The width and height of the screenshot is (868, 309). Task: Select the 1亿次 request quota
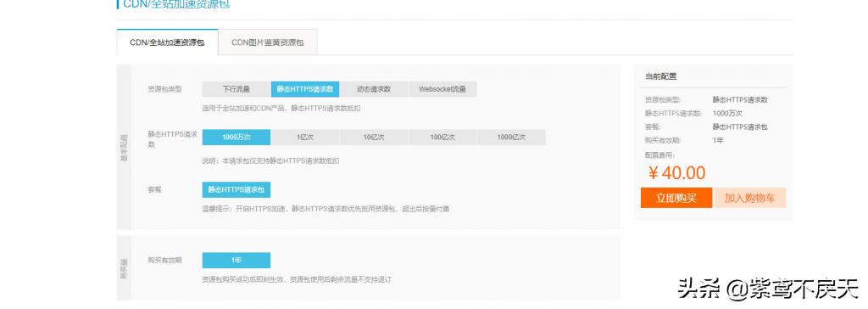tap(305, 137)
